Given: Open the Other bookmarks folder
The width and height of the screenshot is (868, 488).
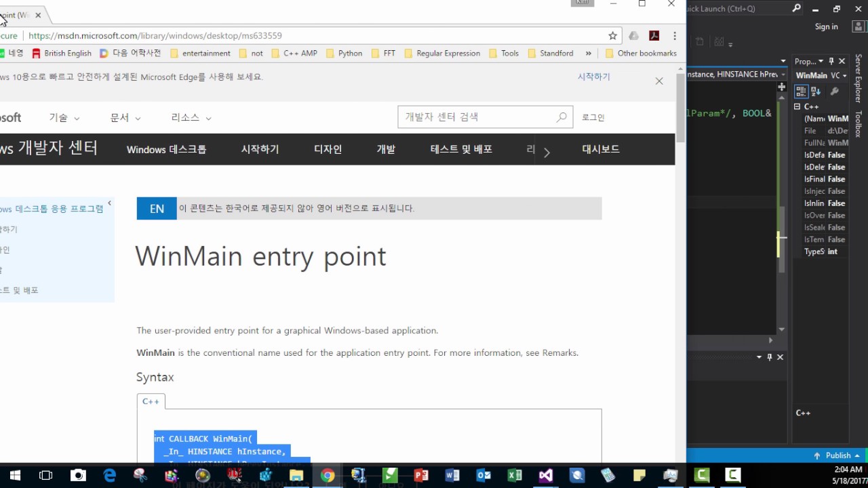Looking at the screenshot, I should pos(641,53).
